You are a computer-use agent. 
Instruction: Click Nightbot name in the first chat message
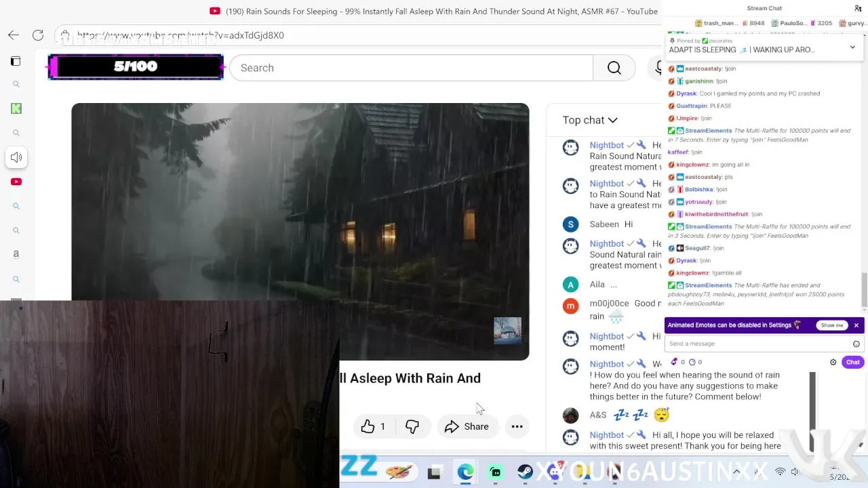point(606,145)
